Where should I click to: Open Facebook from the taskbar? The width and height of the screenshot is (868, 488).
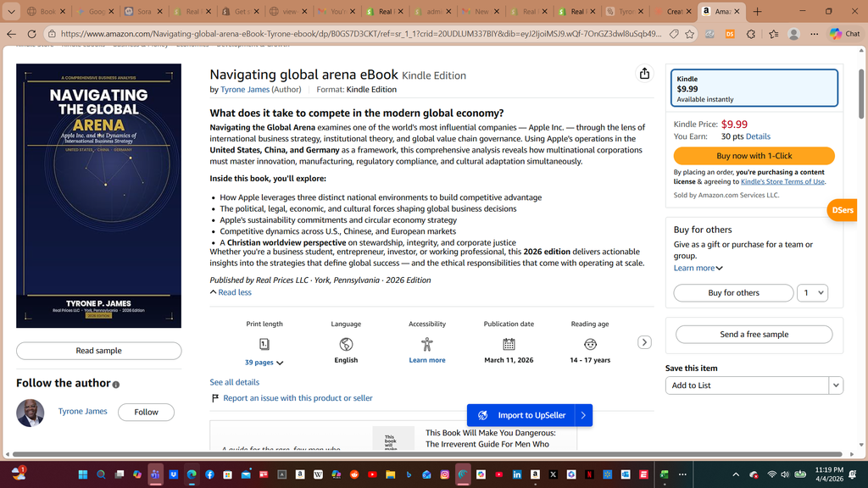coord(210,474)
